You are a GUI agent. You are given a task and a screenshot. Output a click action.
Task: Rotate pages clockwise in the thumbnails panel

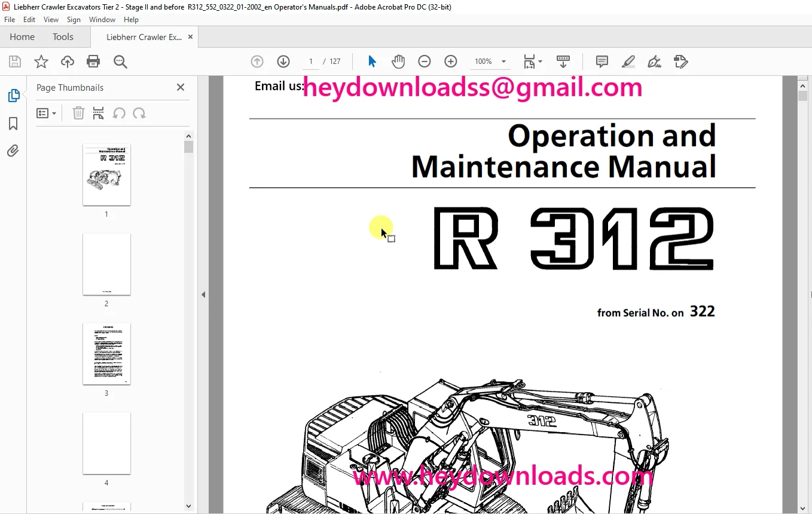(139, 113)
